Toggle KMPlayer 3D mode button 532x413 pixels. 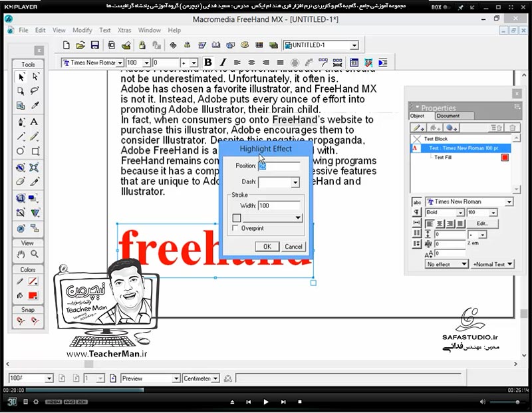coord(12,402)
